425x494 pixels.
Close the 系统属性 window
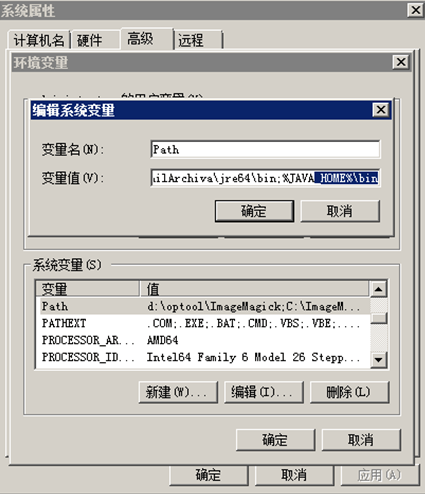pos(415,10)
